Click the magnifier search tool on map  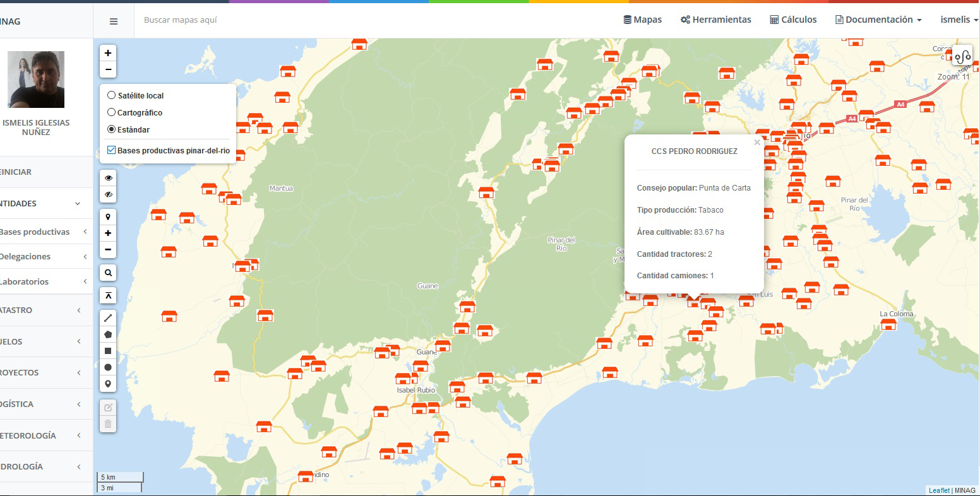click(x=108, y=273)
